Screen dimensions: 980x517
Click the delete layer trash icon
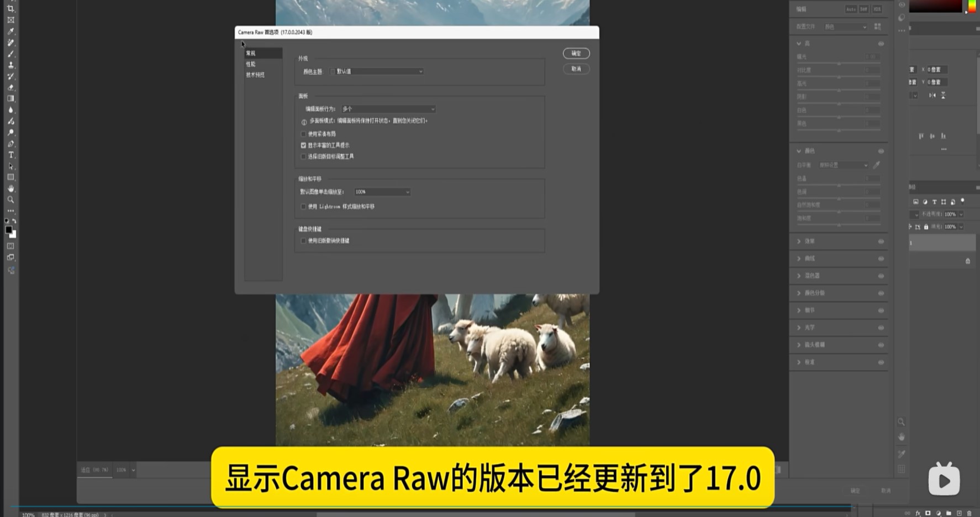tap(970, 513)
